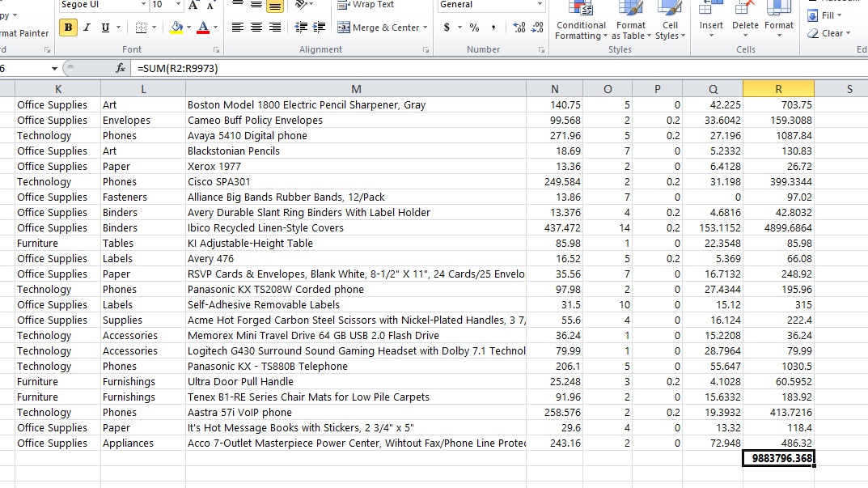
Task: Increase font size with large A icon
Action: click(193, 5)
